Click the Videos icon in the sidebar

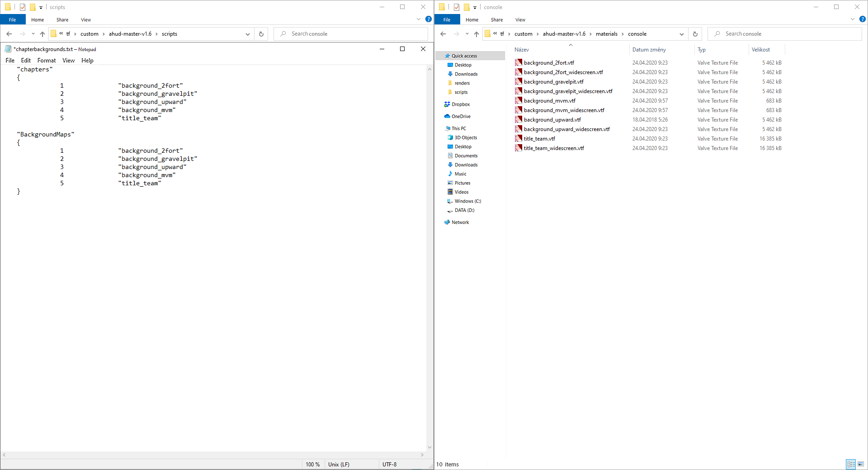tap(450, 192)
